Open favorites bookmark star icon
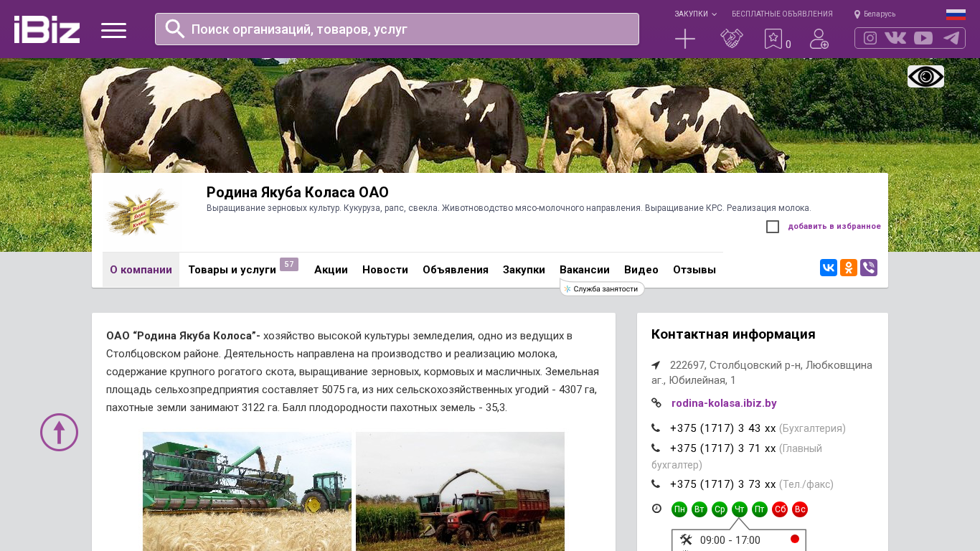980x551 pixels. click(773, 39)
